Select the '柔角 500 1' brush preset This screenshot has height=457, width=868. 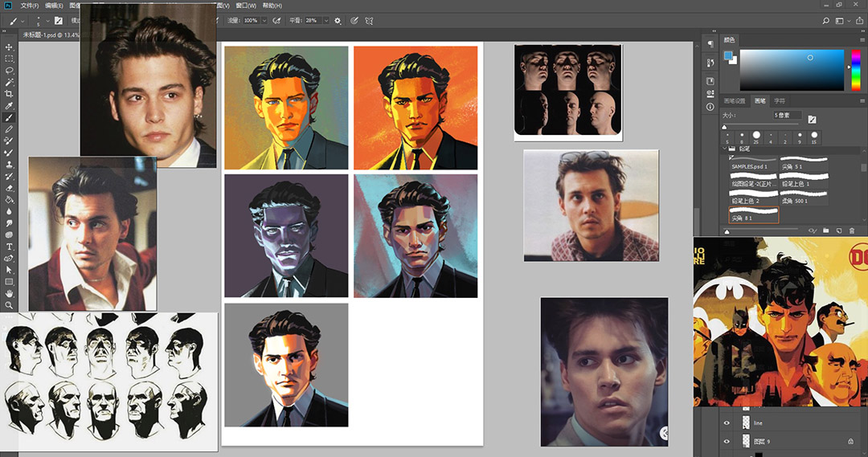[x=802, y=199]
